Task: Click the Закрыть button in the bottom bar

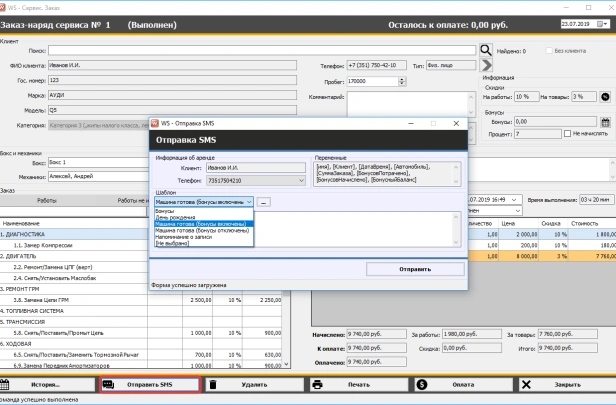Action: 565,384
